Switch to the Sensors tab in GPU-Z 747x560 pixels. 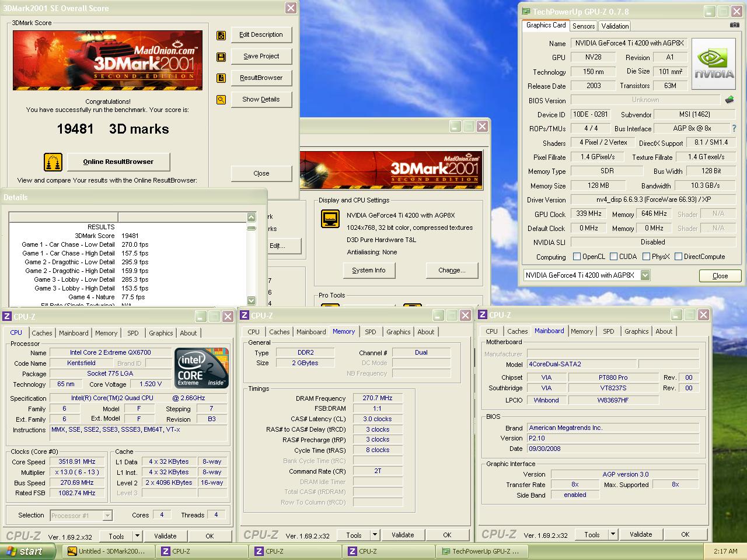click(584, 26)
